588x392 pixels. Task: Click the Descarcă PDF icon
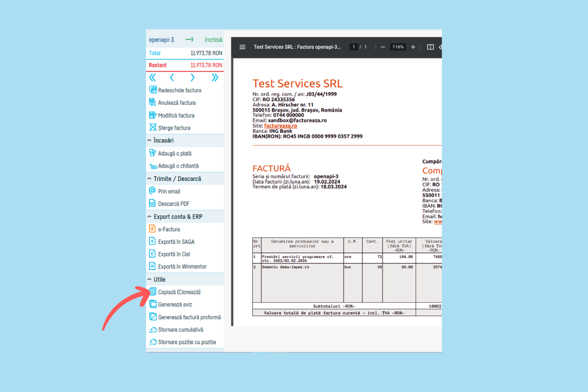tap(152, 204)
